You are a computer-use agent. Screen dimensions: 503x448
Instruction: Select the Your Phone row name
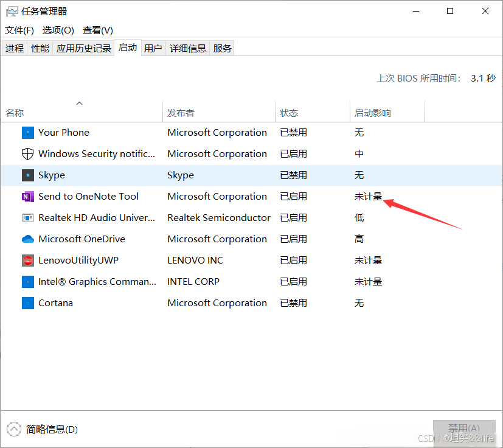click(64, 133)
